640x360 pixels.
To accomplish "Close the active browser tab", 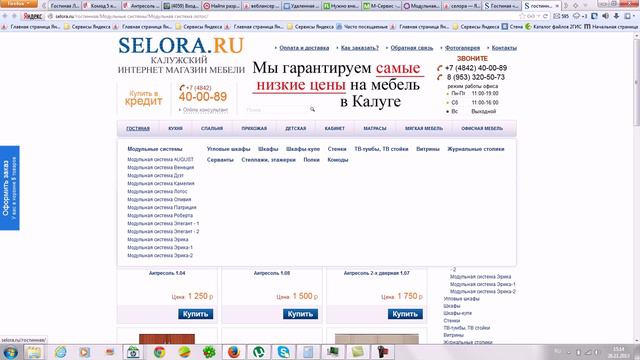I will point(557,6).
